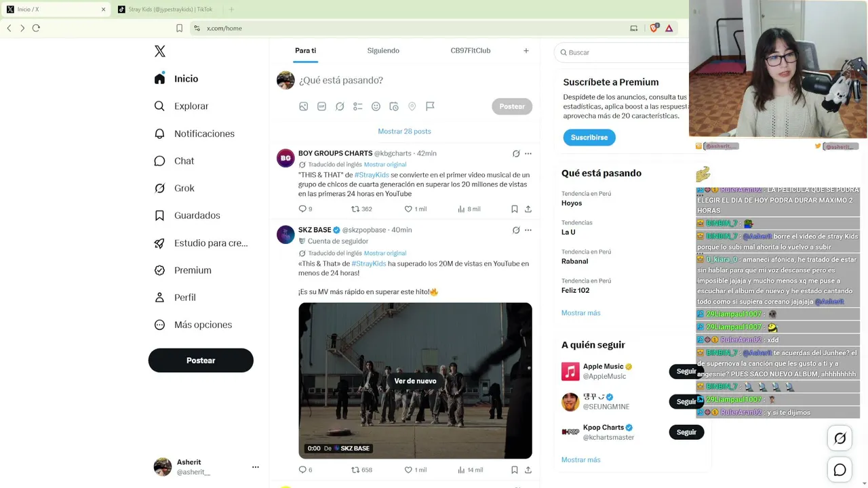Open Grok from the left sidebar

click(174, 188)
